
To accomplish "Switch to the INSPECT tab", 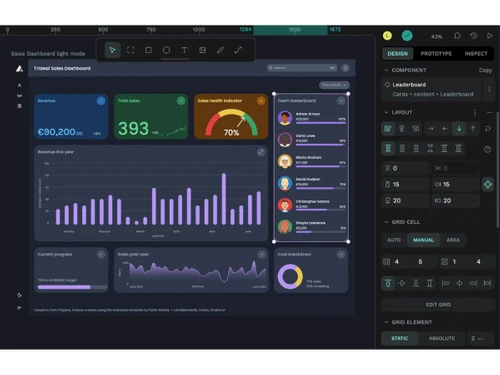I will coord(476,54).
